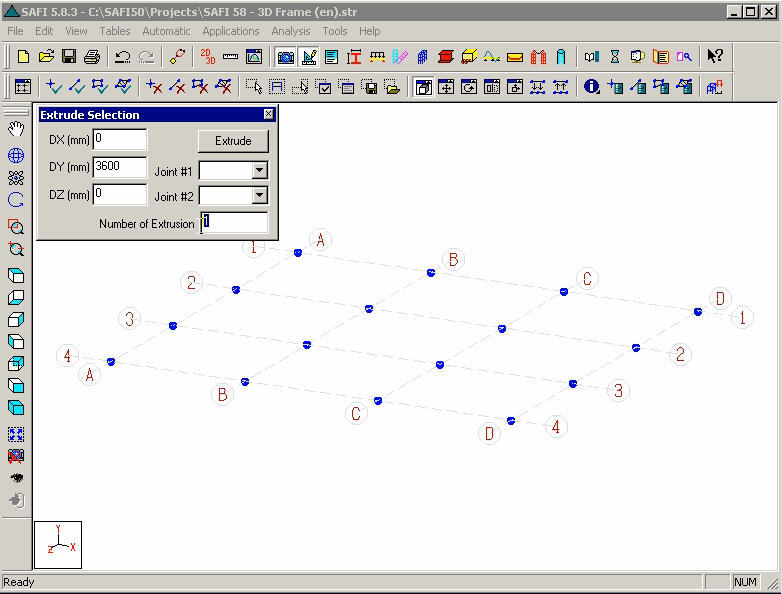Click the 2D/3D view switch icon

pyautogui.click(x=207, y=56)
